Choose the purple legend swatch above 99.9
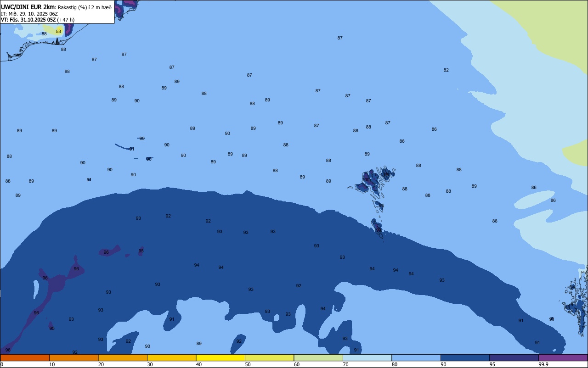 click(x=563, y=357)
